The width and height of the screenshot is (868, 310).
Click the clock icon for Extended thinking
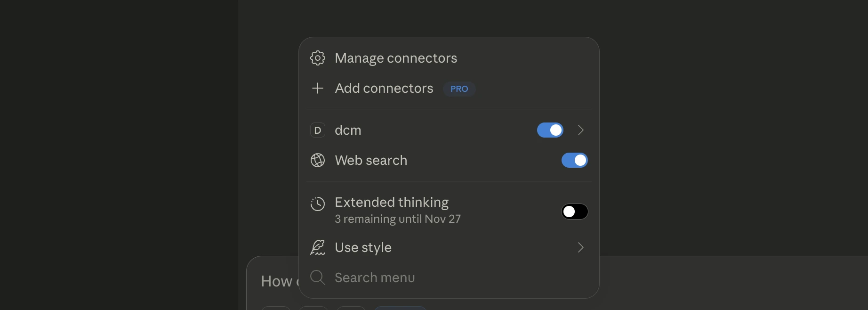tap(318, 204)
